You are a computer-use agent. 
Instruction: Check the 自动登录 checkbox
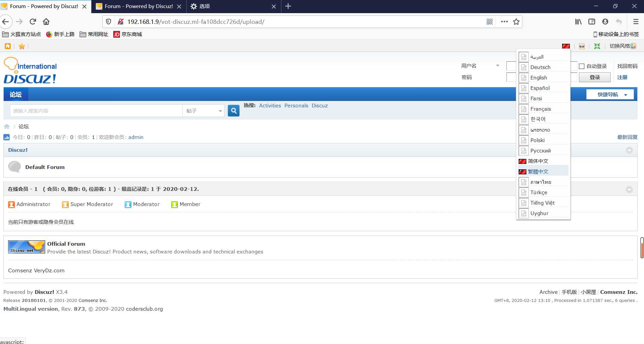coord(582,66)
